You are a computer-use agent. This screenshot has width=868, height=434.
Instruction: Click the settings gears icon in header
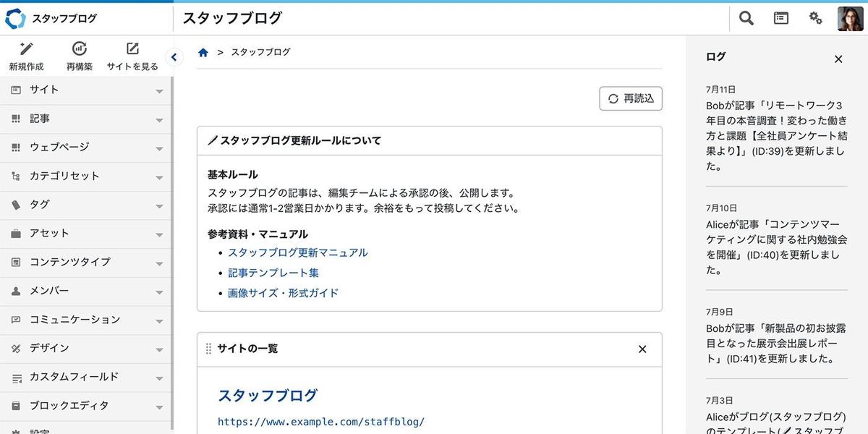(x=815, y=18)
